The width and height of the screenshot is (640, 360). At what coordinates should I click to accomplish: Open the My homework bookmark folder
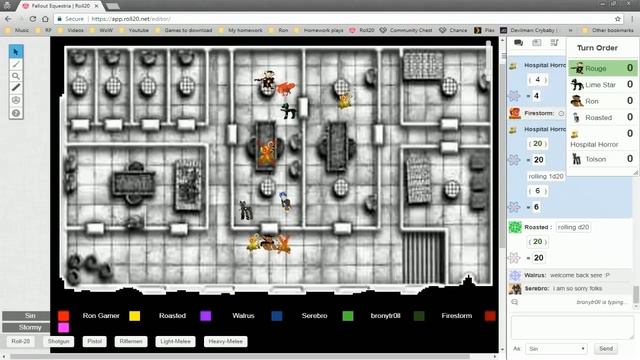[241, 30]
